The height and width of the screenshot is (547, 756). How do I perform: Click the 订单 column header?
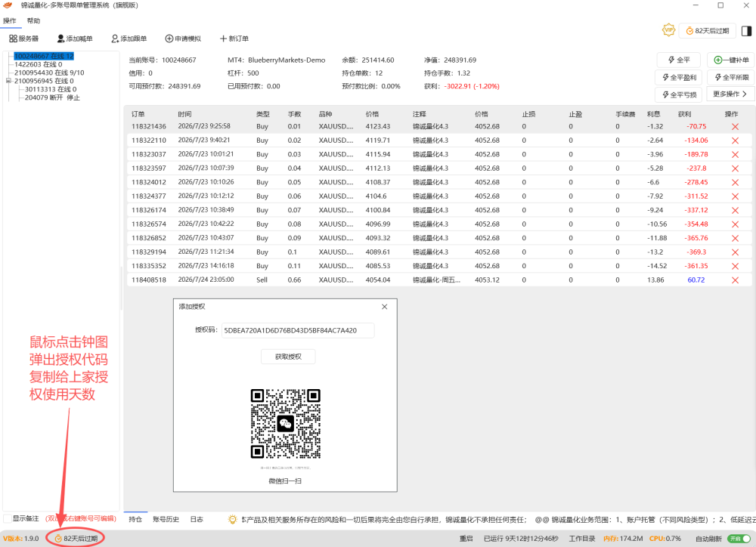[138, 114]
